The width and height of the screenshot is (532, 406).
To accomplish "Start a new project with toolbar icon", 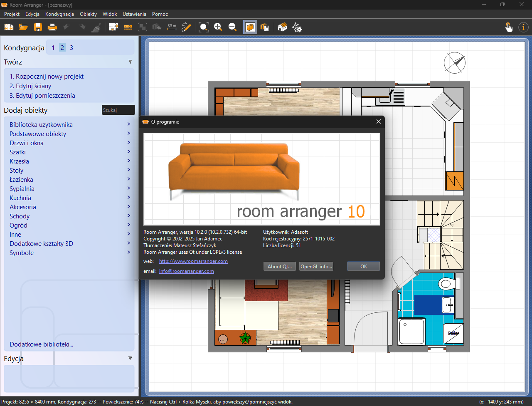I will (9, 27).
